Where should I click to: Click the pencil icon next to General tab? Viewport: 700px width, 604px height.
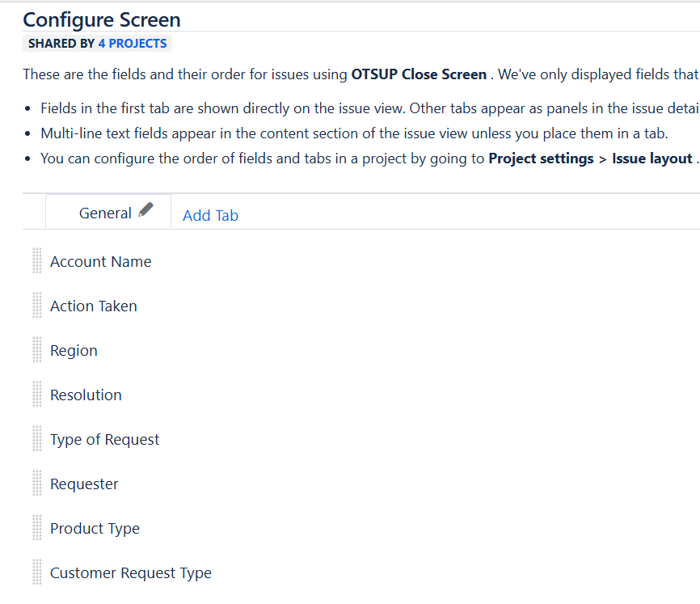point(145,209)
